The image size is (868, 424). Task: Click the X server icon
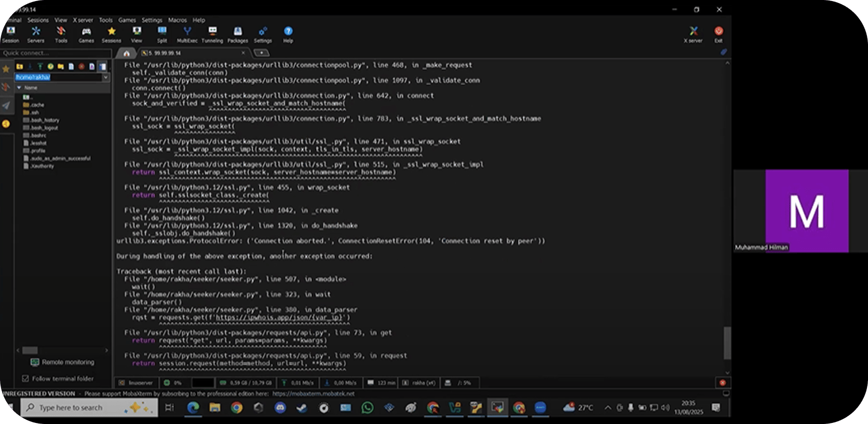693,34
